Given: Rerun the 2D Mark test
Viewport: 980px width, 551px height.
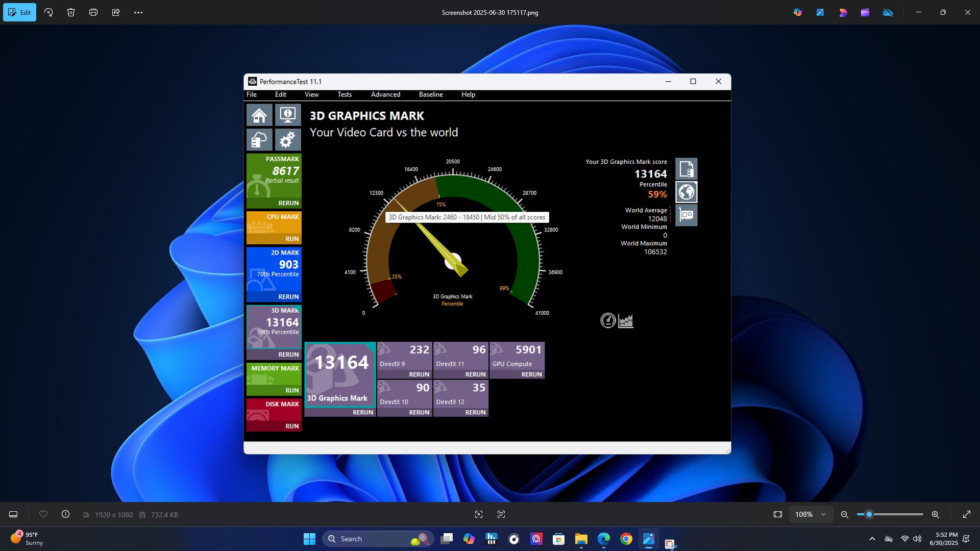Looking at the screenshot, I should [x=288, y=296].
